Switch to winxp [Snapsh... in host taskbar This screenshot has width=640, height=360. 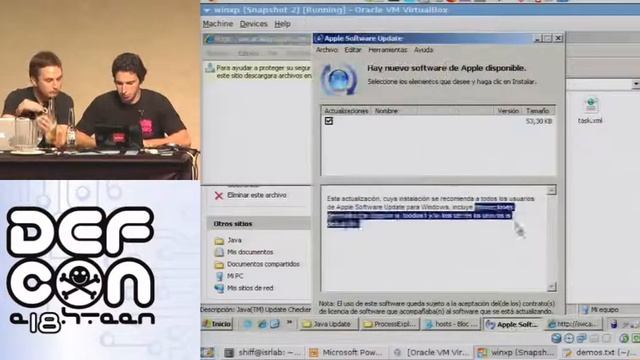click(516, 352)
